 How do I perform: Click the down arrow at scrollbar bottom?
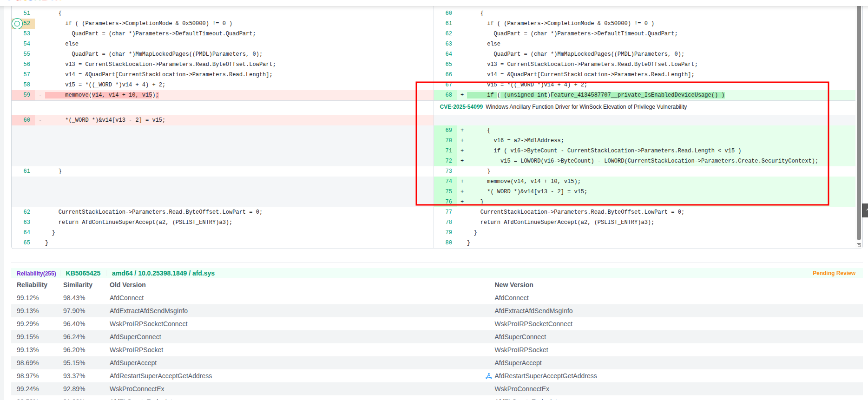coord(859,244)
